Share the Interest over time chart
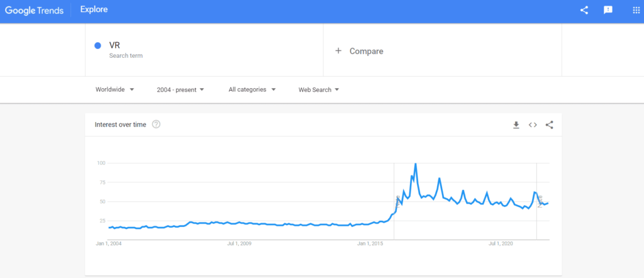The image size is (644, 278). pos(549,125)
